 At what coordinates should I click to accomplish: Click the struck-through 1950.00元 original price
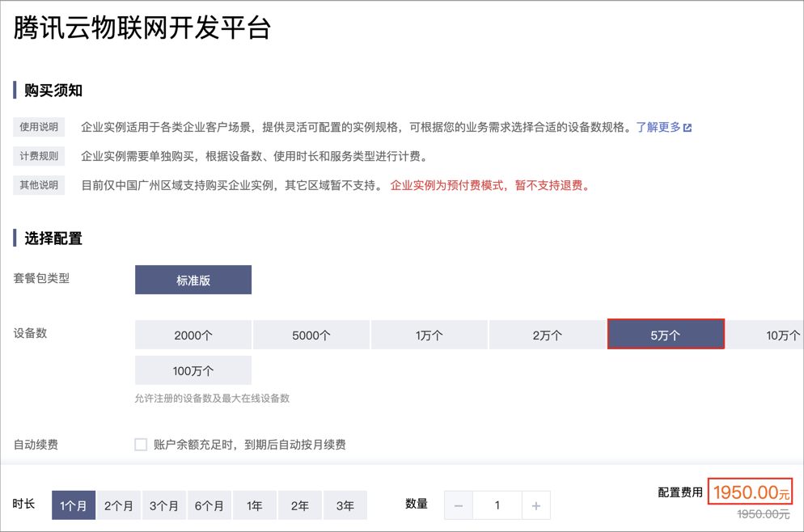(x=764, y=514)
